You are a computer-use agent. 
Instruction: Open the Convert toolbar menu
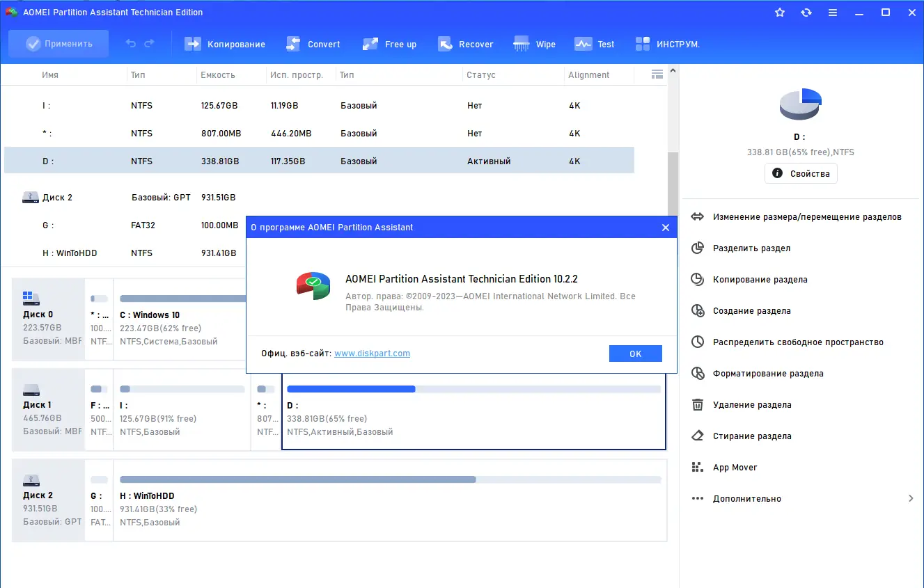(x=313, y=44)
